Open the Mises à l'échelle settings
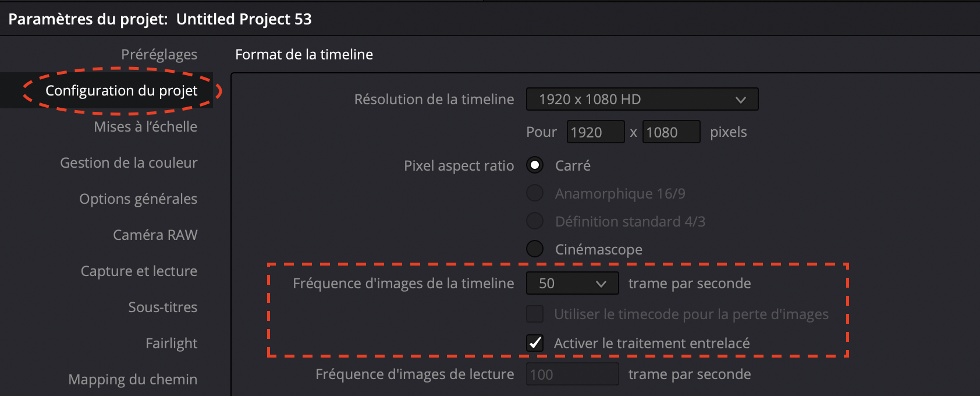 (145, 126)
